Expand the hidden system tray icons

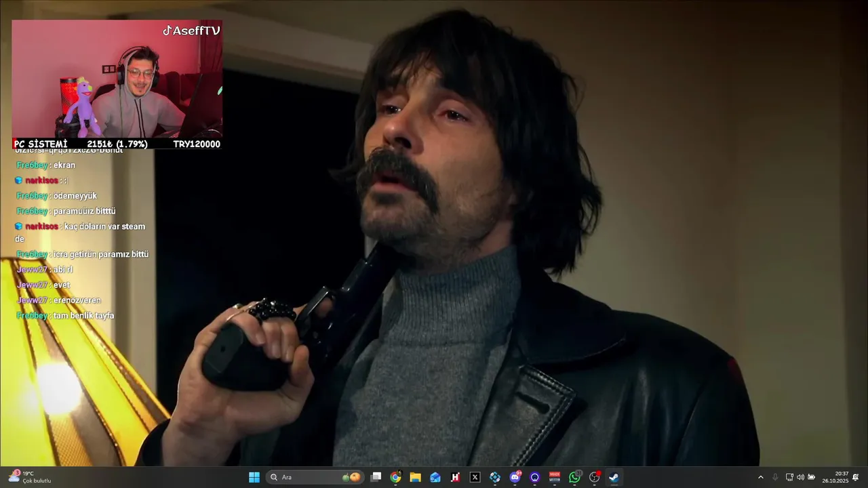click(760, 477)
